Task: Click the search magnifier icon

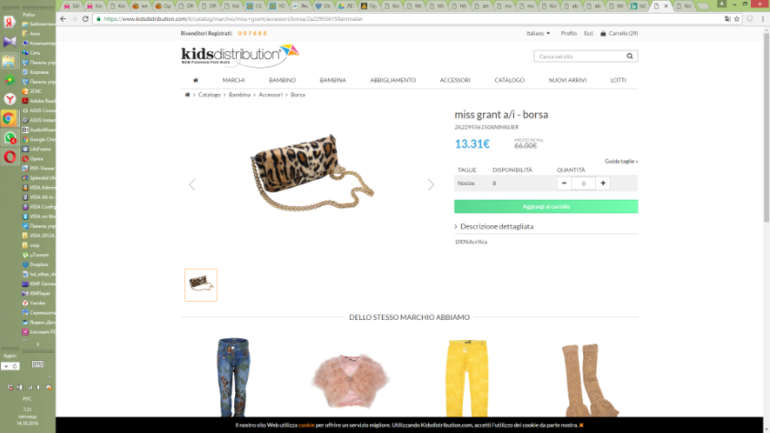Action: tap(630, 56)
